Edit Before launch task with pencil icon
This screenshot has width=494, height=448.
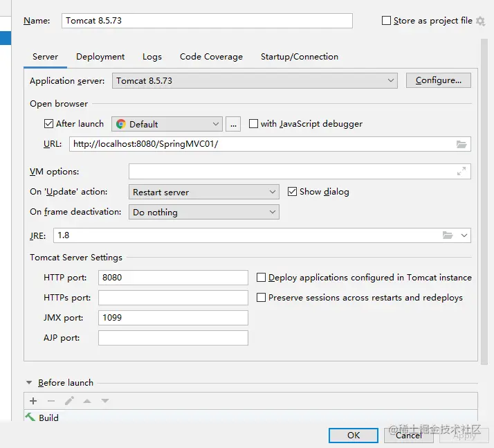[x=69, y=401]
